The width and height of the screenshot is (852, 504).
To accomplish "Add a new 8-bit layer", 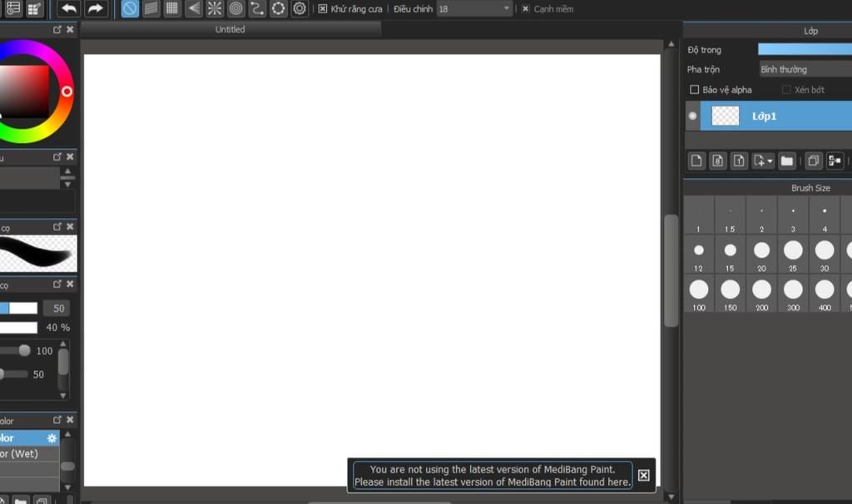I will point(718,161).
